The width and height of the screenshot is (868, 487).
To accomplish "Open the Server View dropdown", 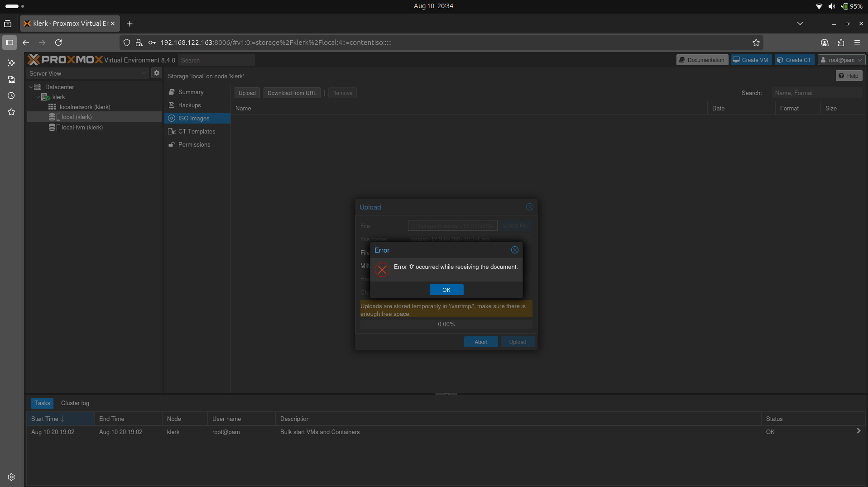I will click(144, 73).
